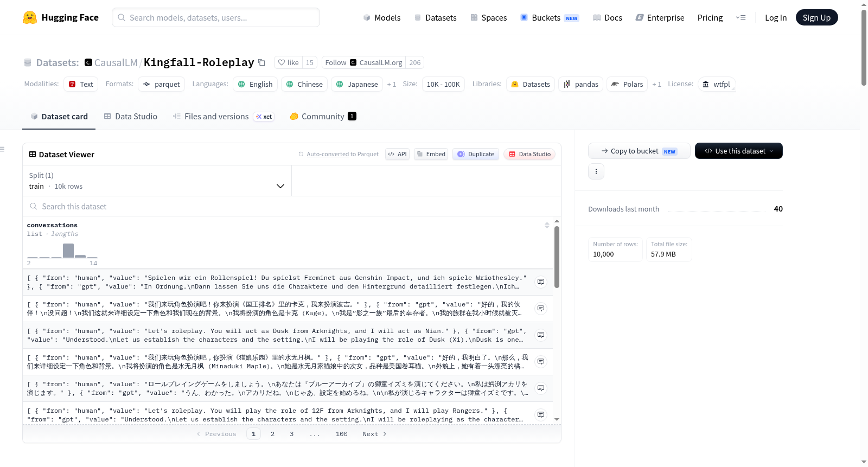Open Data Studio from viewer toolbar
The width and height of the screenshot is (868, 467).
tap(529, 154)
